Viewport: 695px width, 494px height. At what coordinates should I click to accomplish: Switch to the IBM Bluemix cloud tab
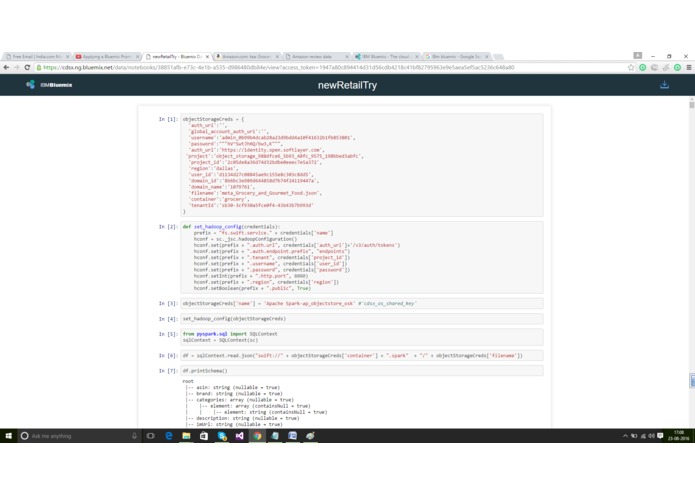tap(386, 57)
